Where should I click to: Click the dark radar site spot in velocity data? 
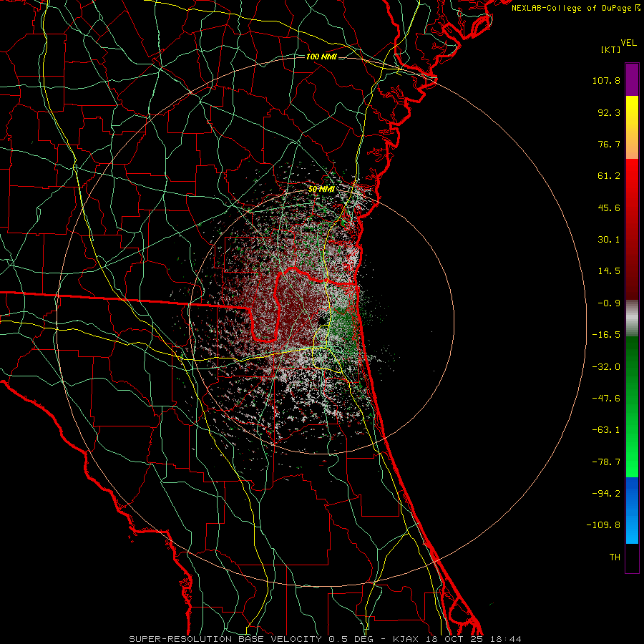(323, 320)
